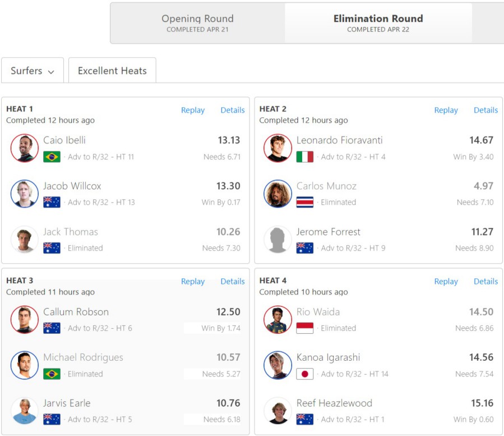This screenshot has height=436, width=504.
Task: Click Reef Heazlewood's profile photo
Action: pyautogui.click(x=278, y=411)
